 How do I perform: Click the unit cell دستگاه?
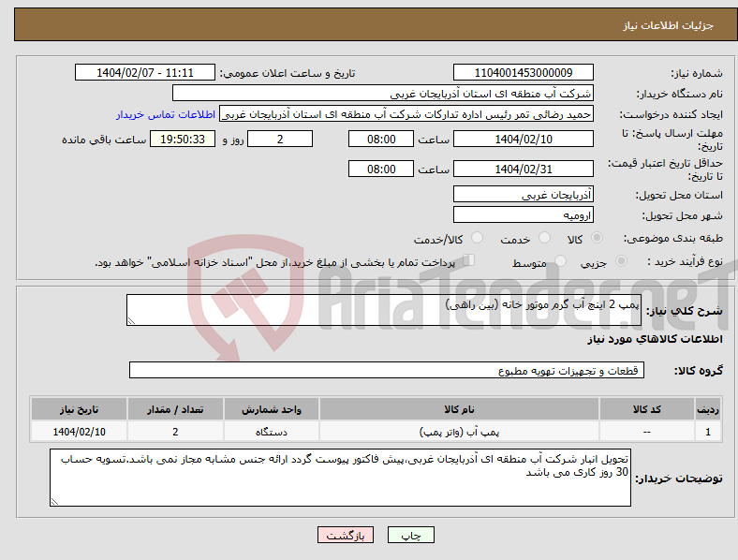(271, 432)
